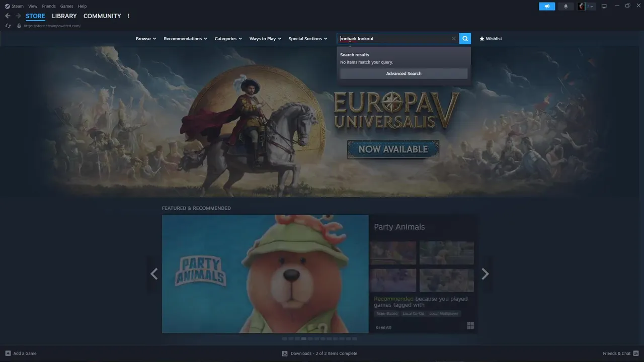The image size is (644, 362).
Task: Select the last carousel page dot
Action: 355,339
